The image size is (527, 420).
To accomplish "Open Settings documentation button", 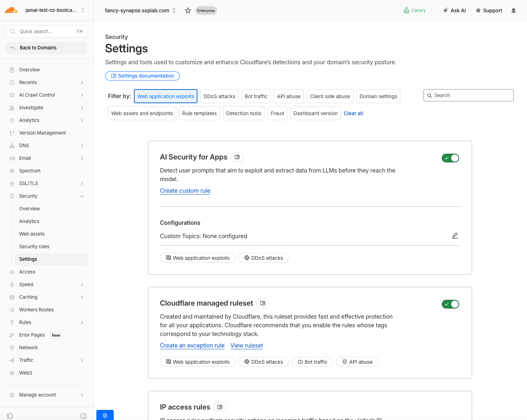I will [x=142, y=76].
